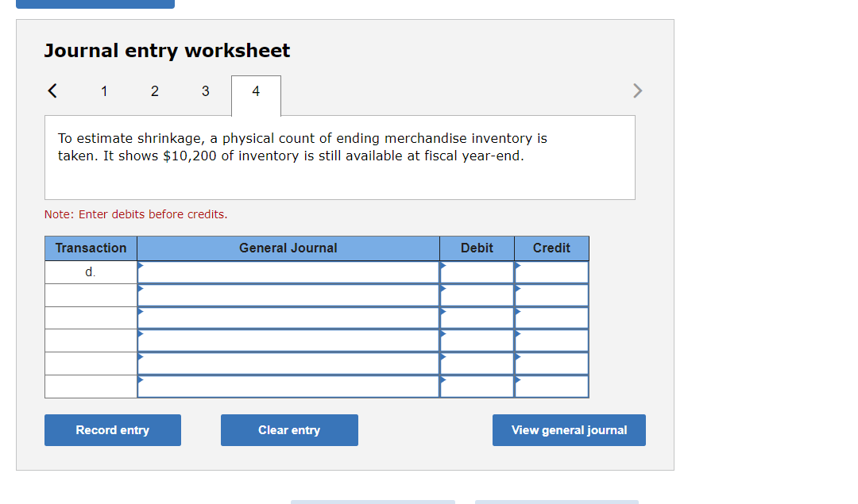Screen dimensions: 858x504
Task: Click the Debit input field in the second row
Action: tap(477, 294)
